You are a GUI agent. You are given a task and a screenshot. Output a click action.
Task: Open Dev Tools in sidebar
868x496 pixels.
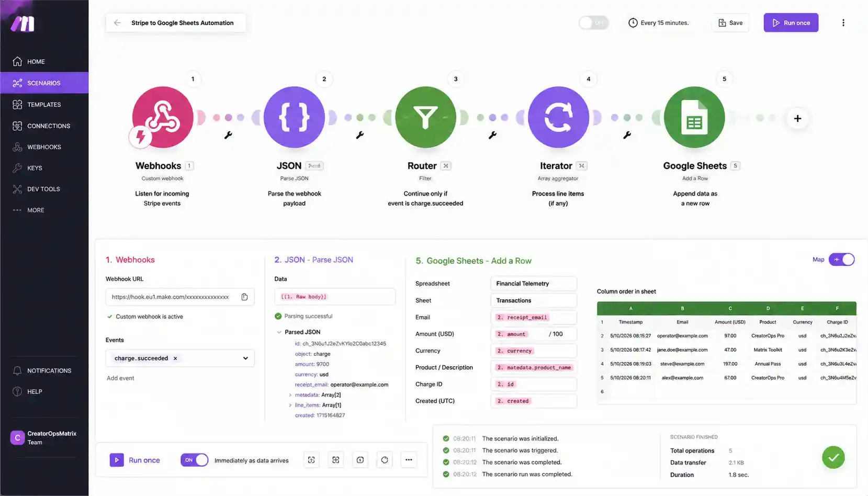[x=44, y=189]
